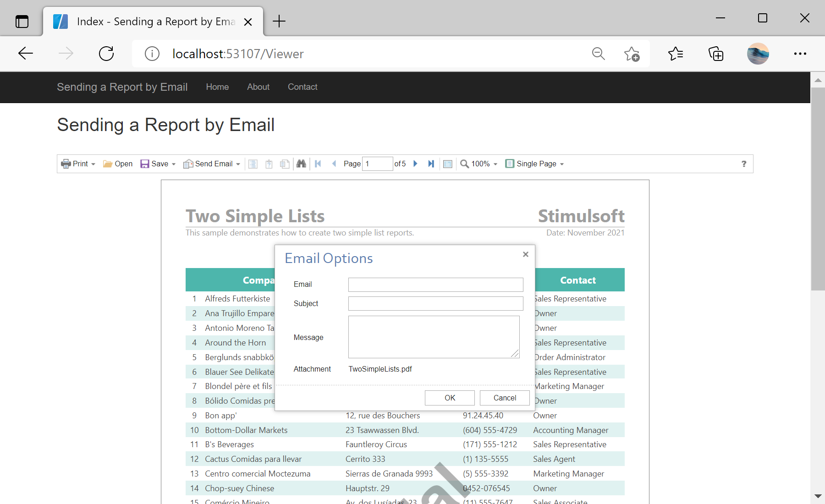Toggle full screen view mode icon
The width and height of the screenshot is (825, 504).
pos(448,164)
